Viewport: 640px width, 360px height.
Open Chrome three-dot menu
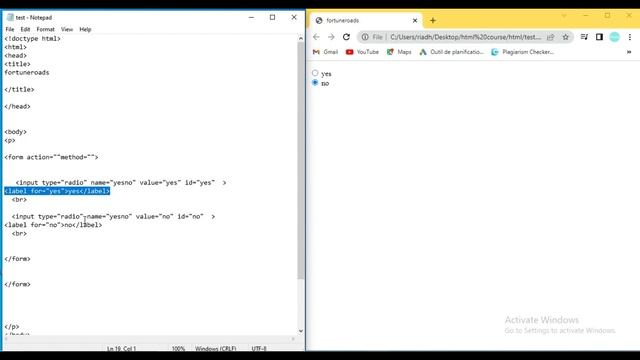(x=630, y=37)
